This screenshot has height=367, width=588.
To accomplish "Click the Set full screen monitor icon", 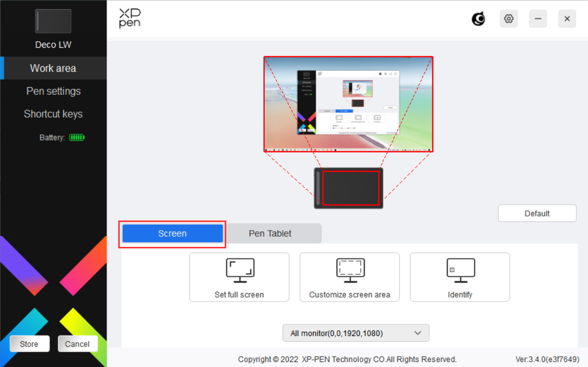I will [x=239, y=271].
